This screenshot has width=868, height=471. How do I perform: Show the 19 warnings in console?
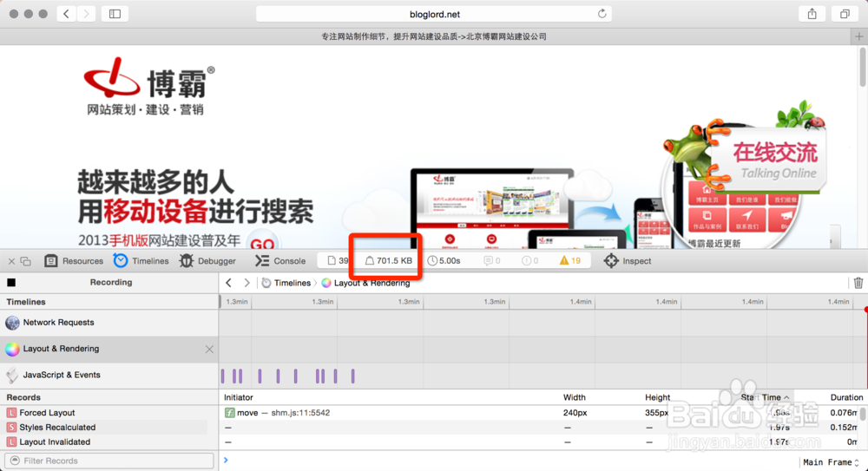coord(569,261)
